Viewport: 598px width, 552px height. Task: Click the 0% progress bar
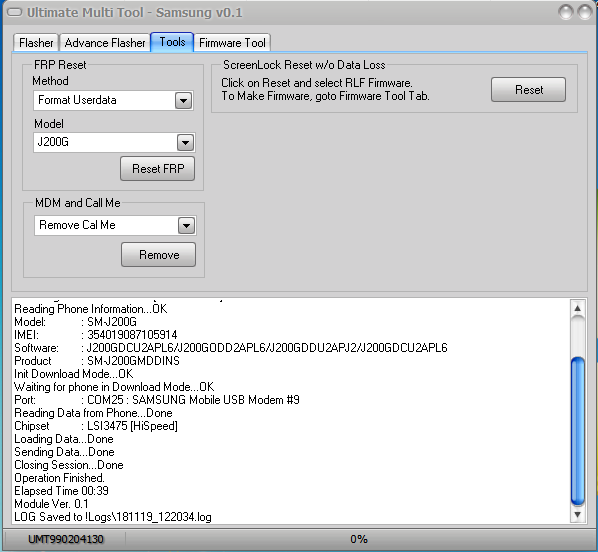pos(358,539)
